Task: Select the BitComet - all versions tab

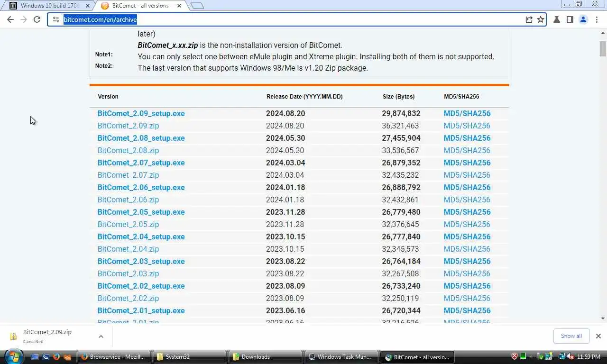Action: click(140, 6)
